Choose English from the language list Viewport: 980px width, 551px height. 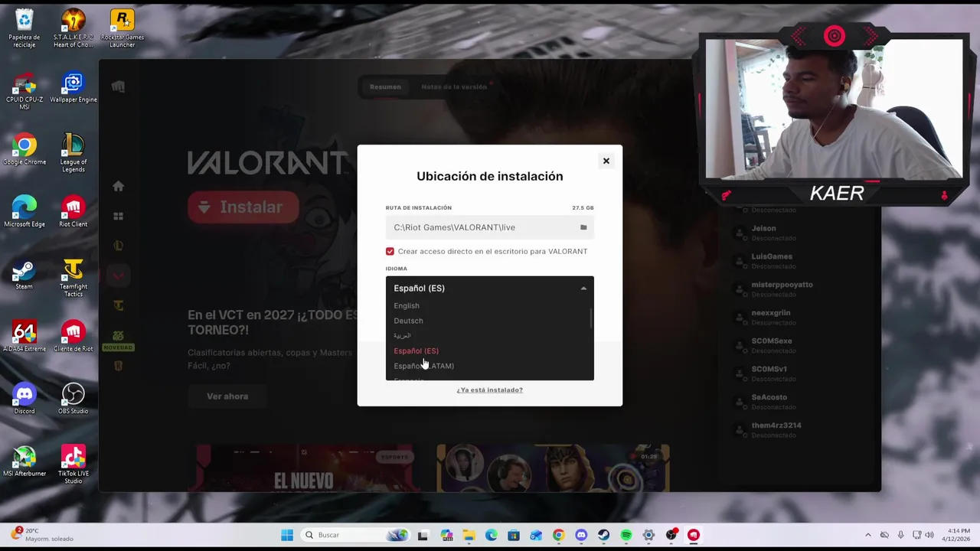pyautogui.click(x=407, y=305)
